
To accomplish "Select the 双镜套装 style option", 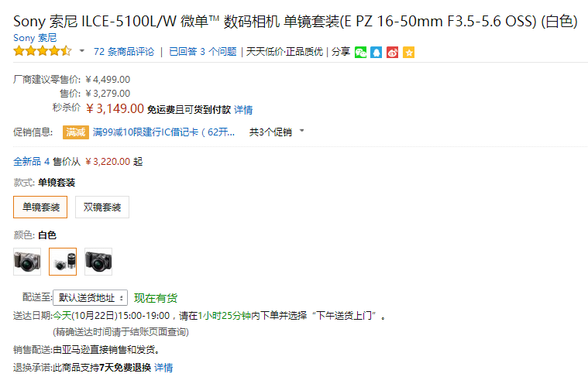I will coord(102,207).
